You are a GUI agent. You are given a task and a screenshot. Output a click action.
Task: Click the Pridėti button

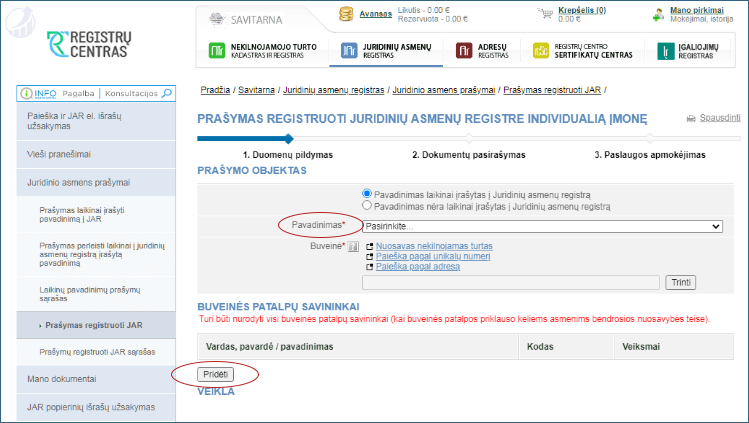tap(215, 374)
